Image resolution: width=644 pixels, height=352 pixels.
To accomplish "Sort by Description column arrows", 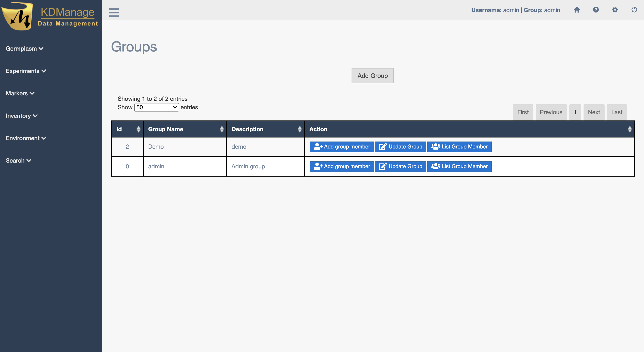I will coord(300,129).
